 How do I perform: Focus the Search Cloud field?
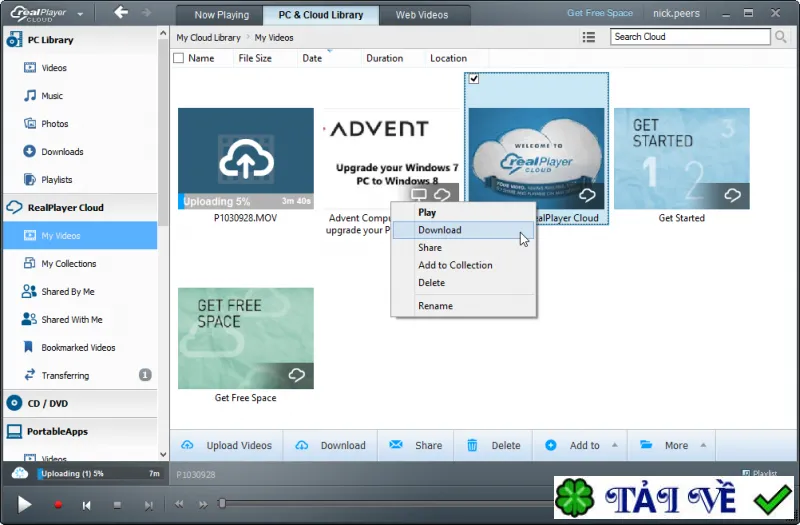[690, 37]
